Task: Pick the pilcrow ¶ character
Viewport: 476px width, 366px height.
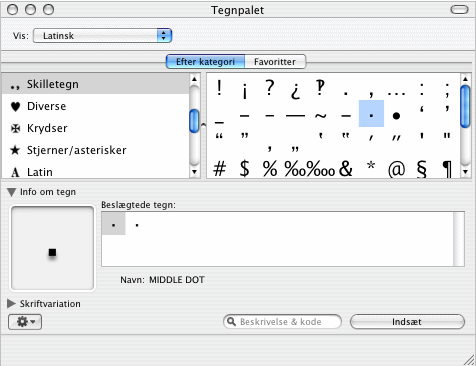Action: [x=447, y=169]
